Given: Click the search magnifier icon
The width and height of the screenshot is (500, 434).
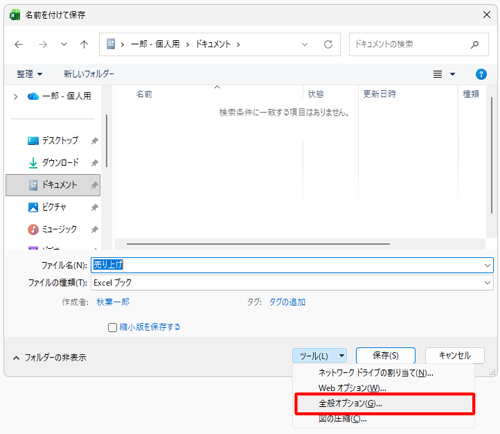Looking at the screenshot, I should click(474, 44).
